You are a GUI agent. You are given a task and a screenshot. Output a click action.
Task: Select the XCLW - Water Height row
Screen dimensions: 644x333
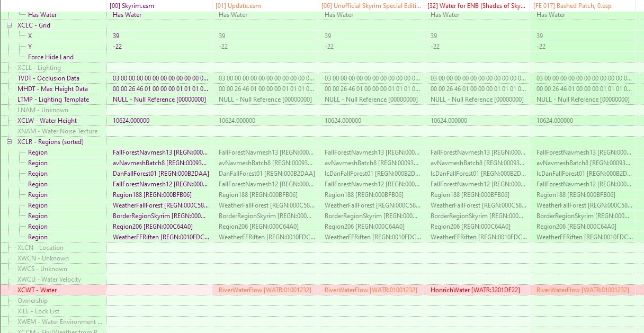pyautogui.click(x=47, y=121)
